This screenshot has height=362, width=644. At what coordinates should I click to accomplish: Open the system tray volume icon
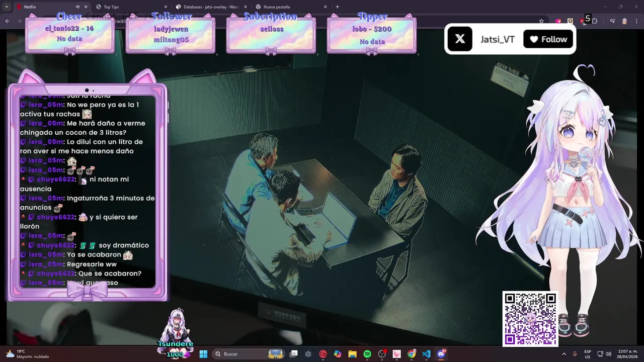[608, 354]
